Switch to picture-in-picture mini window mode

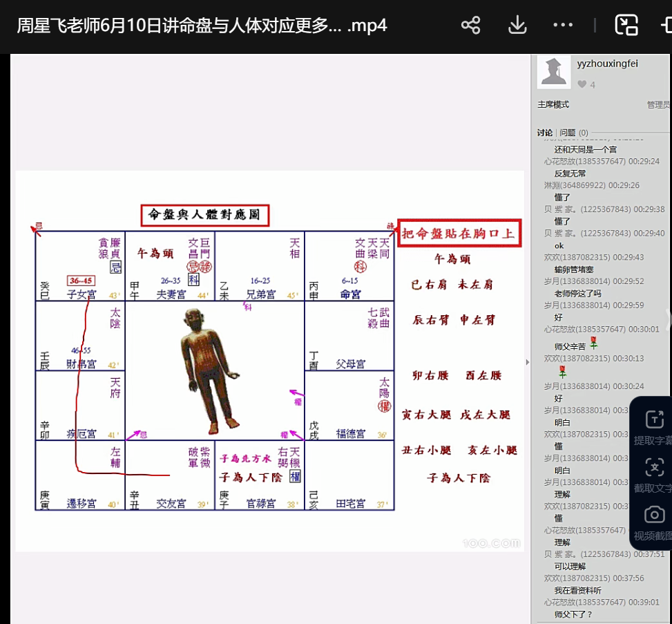pyautogui.click(x=626, y=26)
